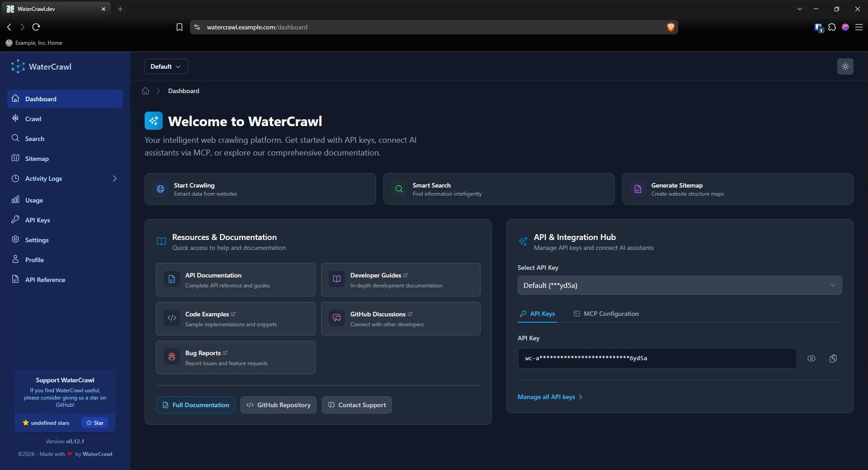Image resolution: width=868 pixels, height=470 pixels.
Task: Copy the API key with clipboard icon
Action: [x=833, y=358]
